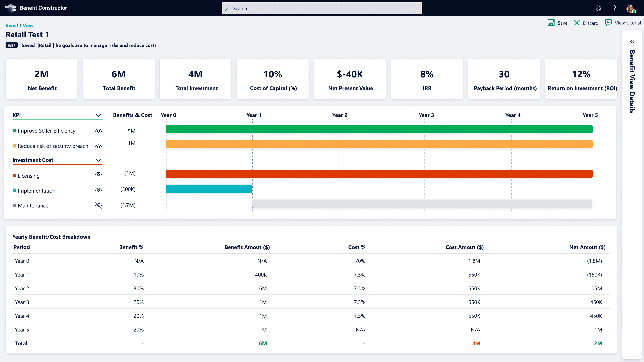Click the Discard X icon
Viewport: 644px width, 362px height.
point(577,23)
